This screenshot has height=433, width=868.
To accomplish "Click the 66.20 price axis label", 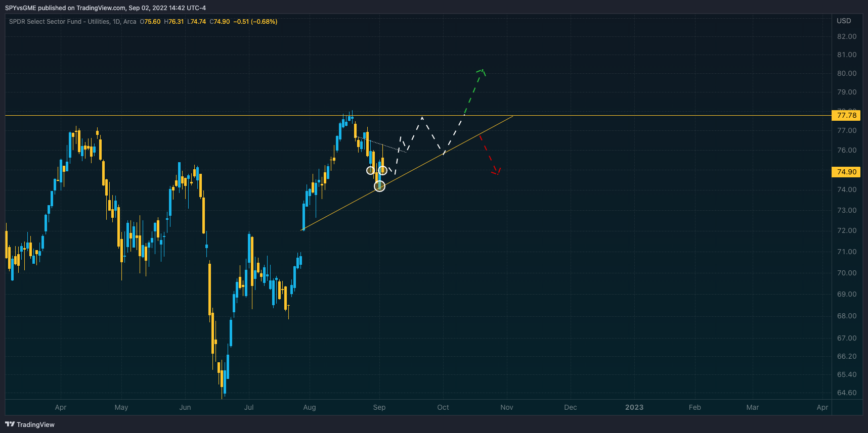I will click(x=847, y=356).
